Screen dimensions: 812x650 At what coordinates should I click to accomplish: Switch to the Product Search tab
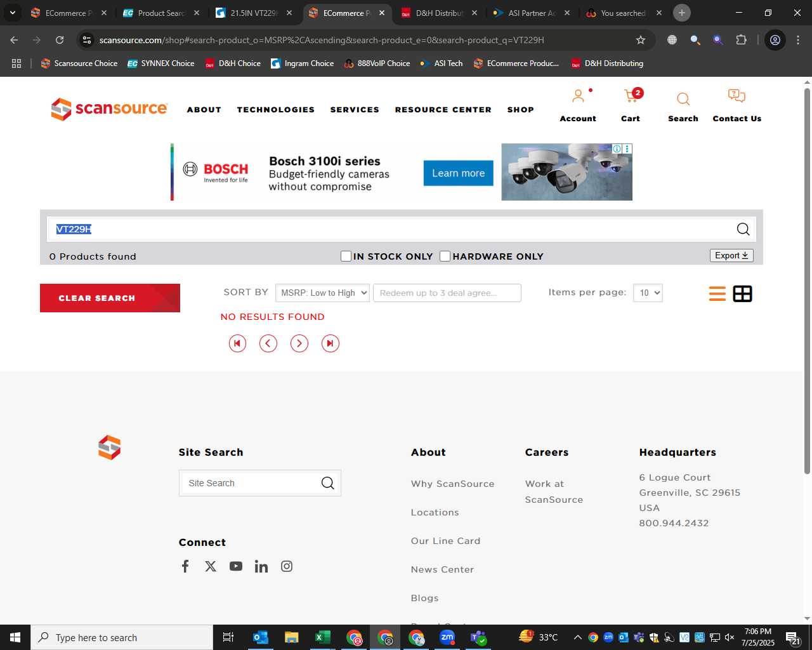(161, 13)
